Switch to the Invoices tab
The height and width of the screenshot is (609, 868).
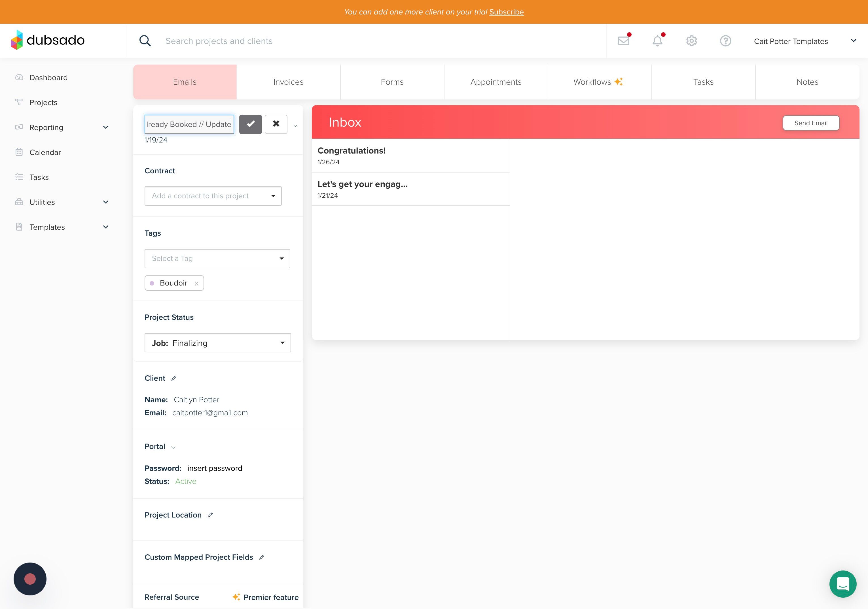coord(288,82)
